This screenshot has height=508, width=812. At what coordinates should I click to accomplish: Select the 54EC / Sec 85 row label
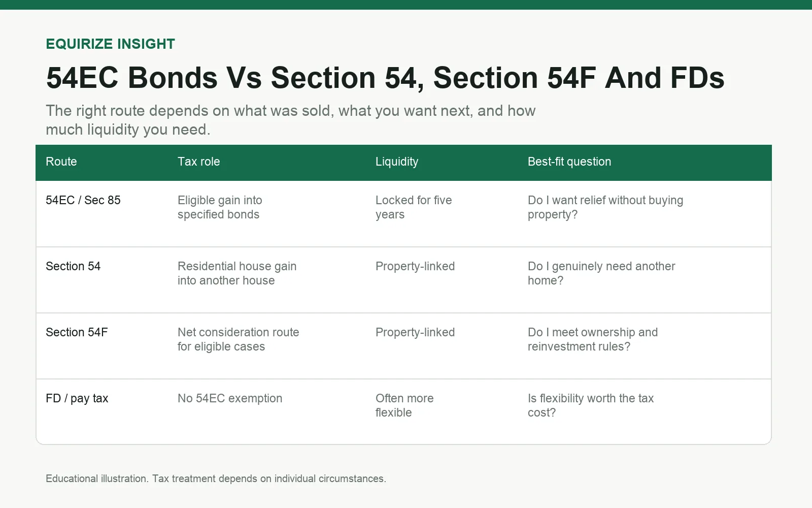coord(83,200)
